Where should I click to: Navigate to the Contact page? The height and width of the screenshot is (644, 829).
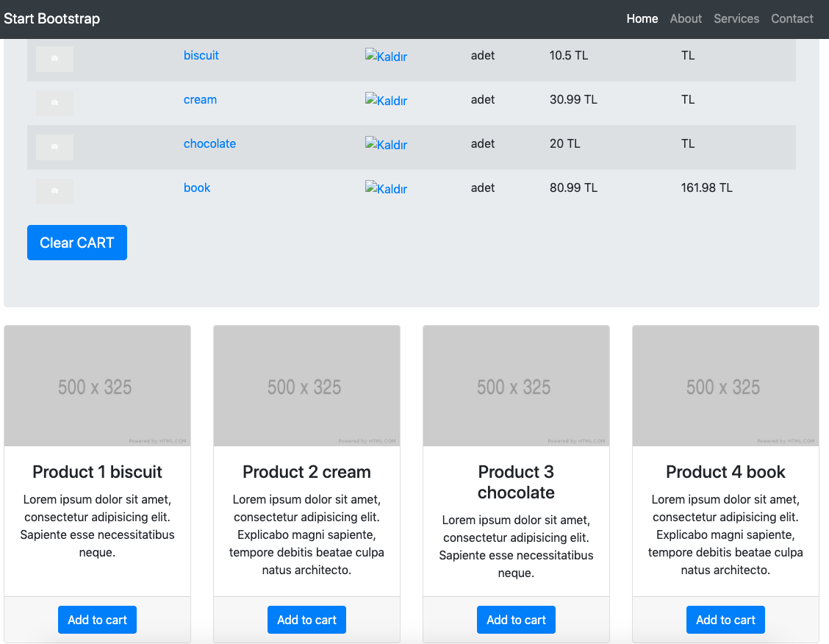click(x=792, y=19)
